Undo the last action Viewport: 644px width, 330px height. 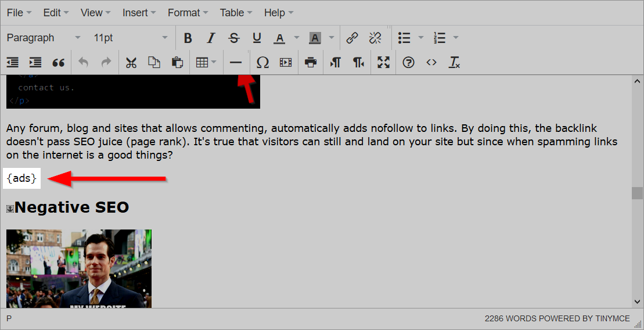click(84, 63)
